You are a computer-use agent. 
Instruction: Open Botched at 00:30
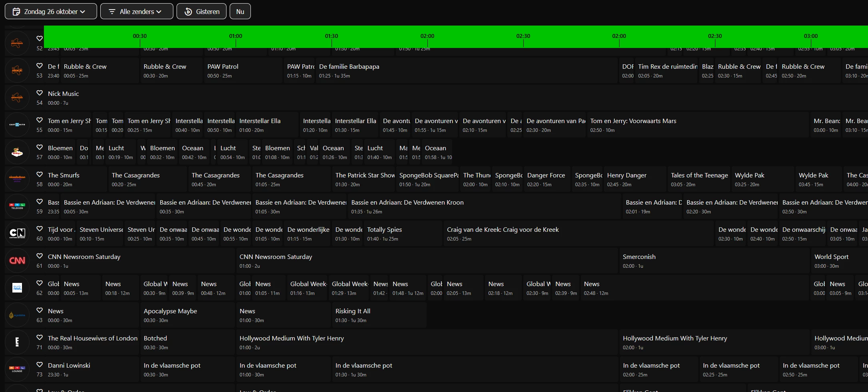pos(187,342)
